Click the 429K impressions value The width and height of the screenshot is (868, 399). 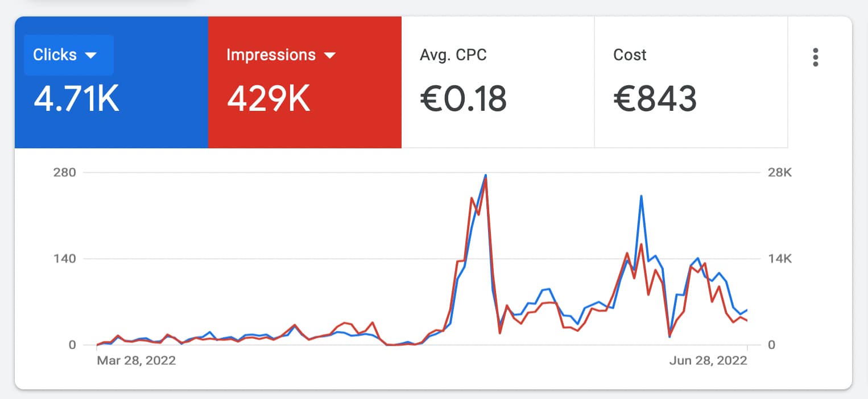click(x=268, y=99)
